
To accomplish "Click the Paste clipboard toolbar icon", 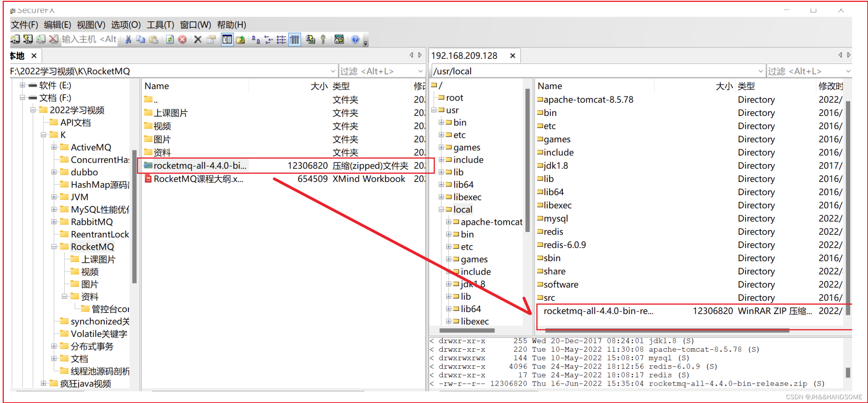I will [153, 39].
